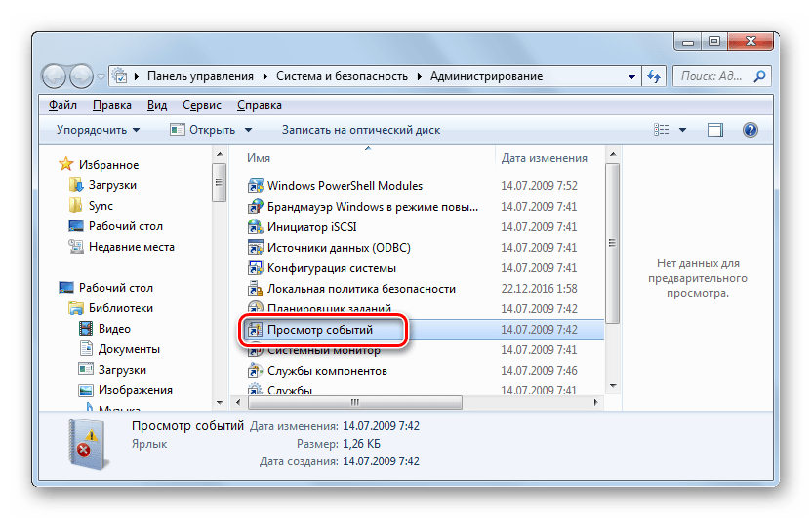Expand arrow before 'Система и безопасность' breadcrumb

264,77
